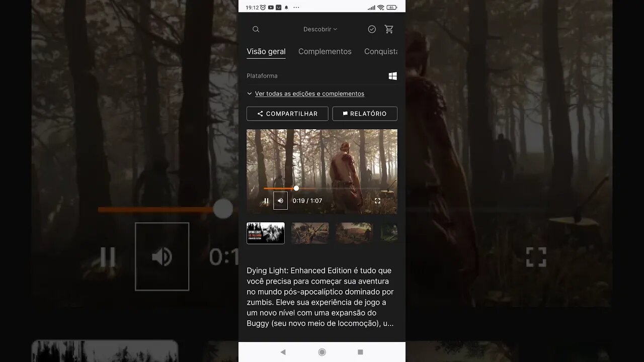Screen dimensions: 644x362
Task: Open the wishlist checkmark circle icon
Action: [372, 29]
